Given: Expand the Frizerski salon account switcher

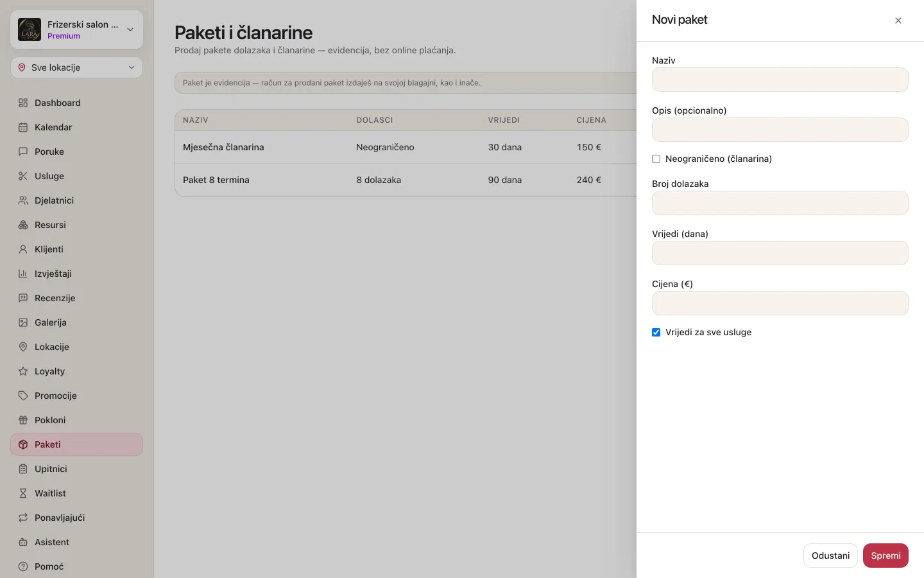Looking at the screenshot, I should coord(76,30).
